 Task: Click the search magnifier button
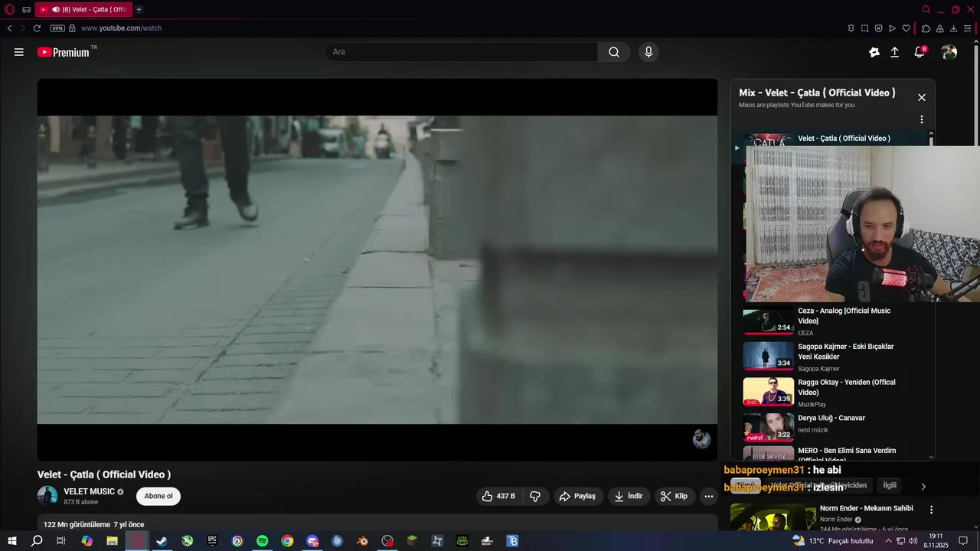pyautogui.click(x=614, y=52)
